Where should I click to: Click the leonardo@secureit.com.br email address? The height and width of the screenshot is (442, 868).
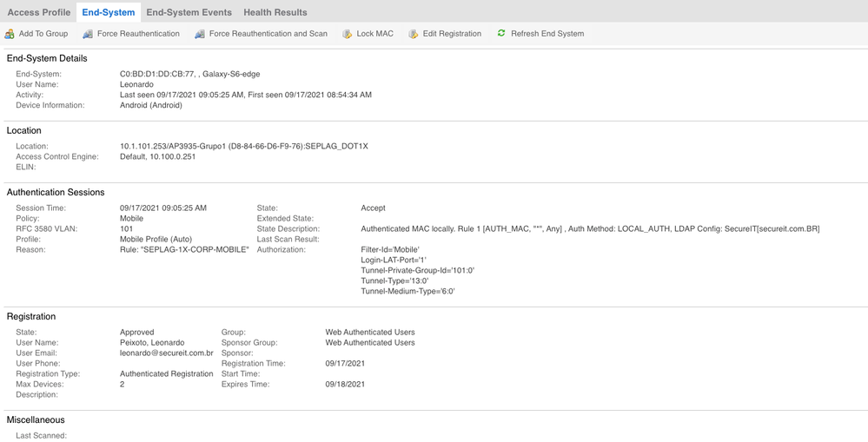click(x=167, y=353)
